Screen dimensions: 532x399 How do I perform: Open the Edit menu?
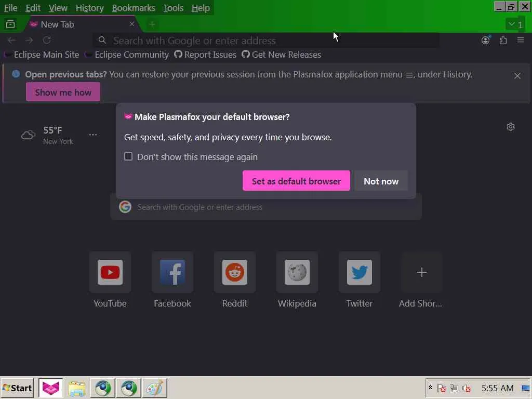[x=33, y=8]
